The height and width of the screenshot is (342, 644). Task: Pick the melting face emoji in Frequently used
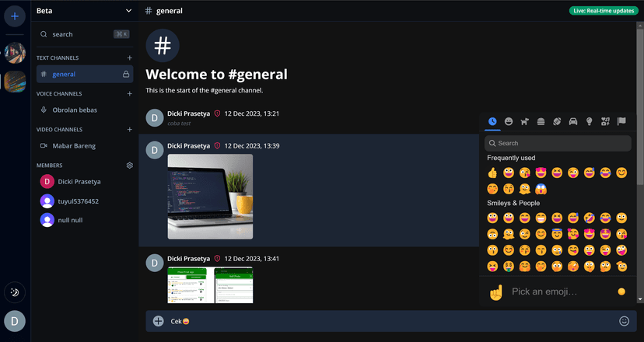coord(524,189)
